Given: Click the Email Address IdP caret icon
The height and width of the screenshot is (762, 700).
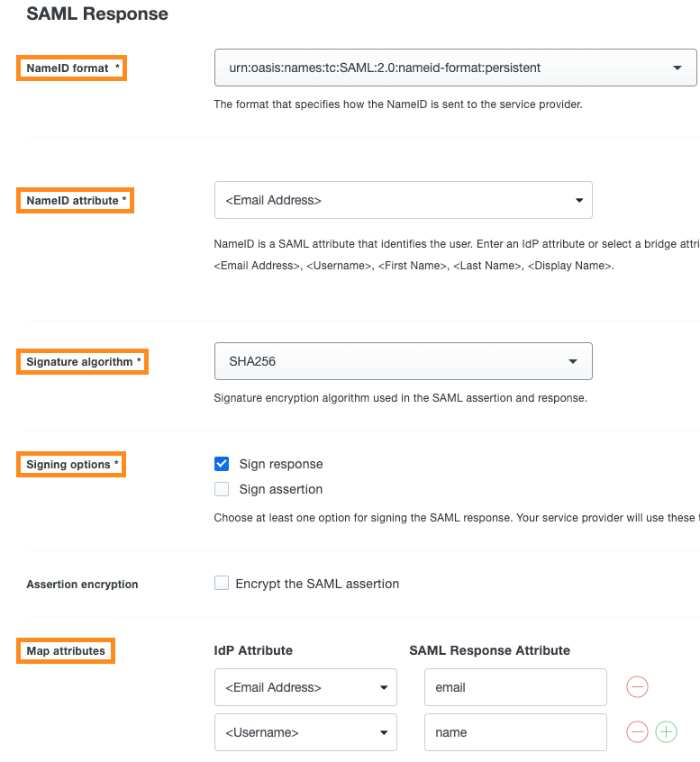Looking at the screenshot, I should (x=384, y=686).
